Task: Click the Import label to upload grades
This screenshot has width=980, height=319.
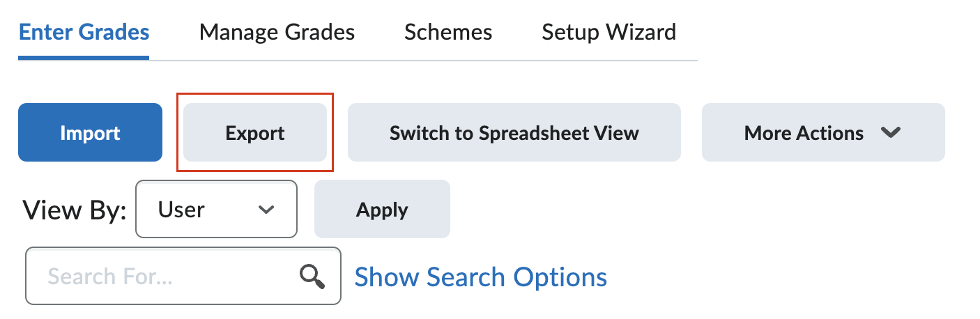Action: point(90,133)
